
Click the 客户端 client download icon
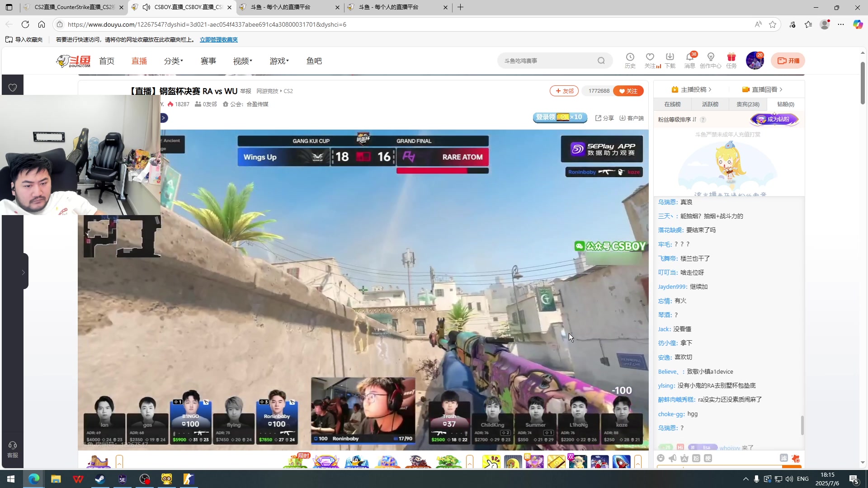632,118
